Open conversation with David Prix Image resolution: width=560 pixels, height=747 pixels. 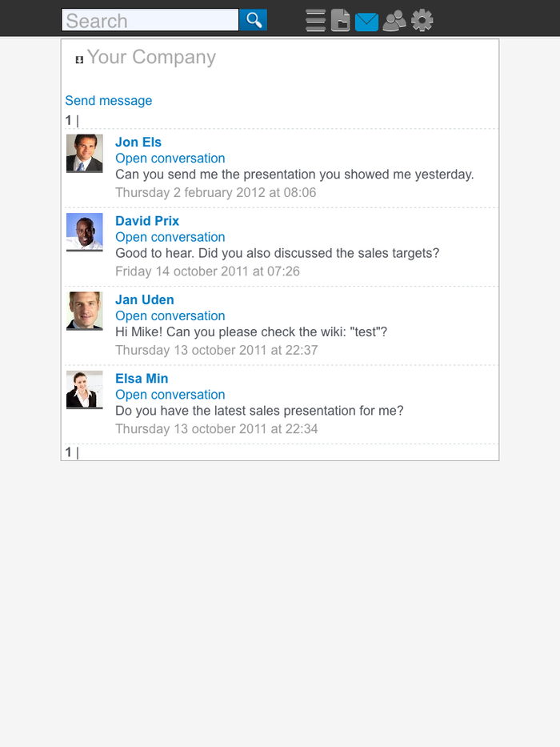170,237
